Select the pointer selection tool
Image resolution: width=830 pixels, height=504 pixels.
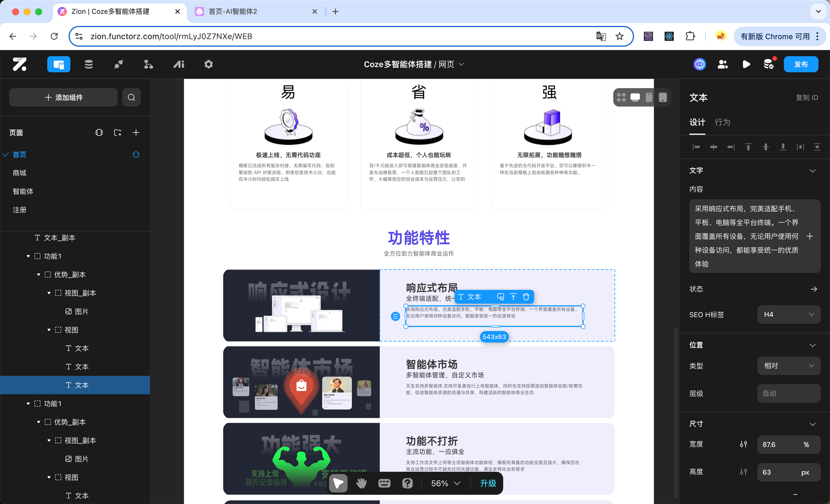click(x=339, y=483)
